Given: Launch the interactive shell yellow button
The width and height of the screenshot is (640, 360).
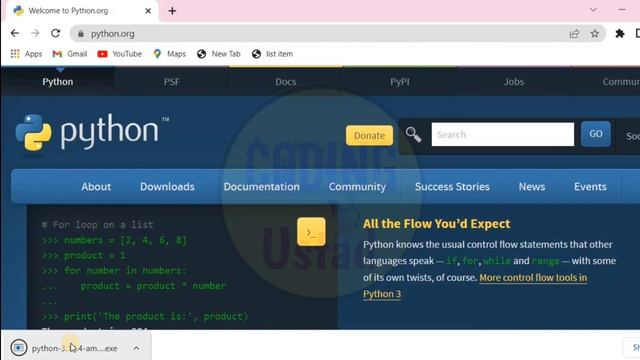Looking at the screenshot, I should tap(311, 232).
